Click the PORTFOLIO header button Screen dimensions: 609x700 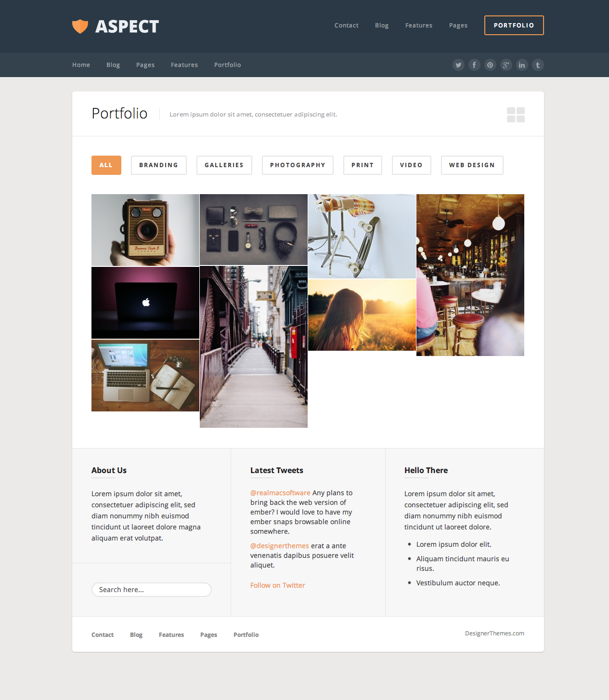click(x=514, y=25)
